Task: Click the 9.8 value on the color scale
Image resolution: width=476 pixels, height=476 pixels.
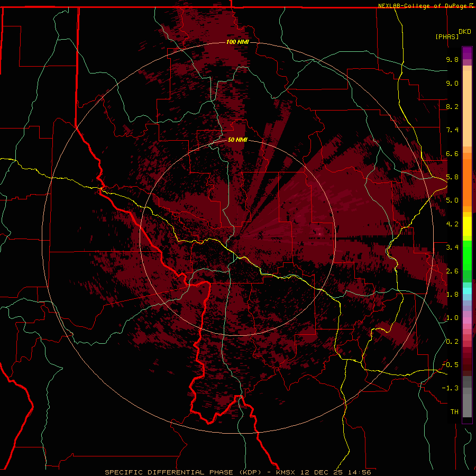Action: click(x=452, y=59)
